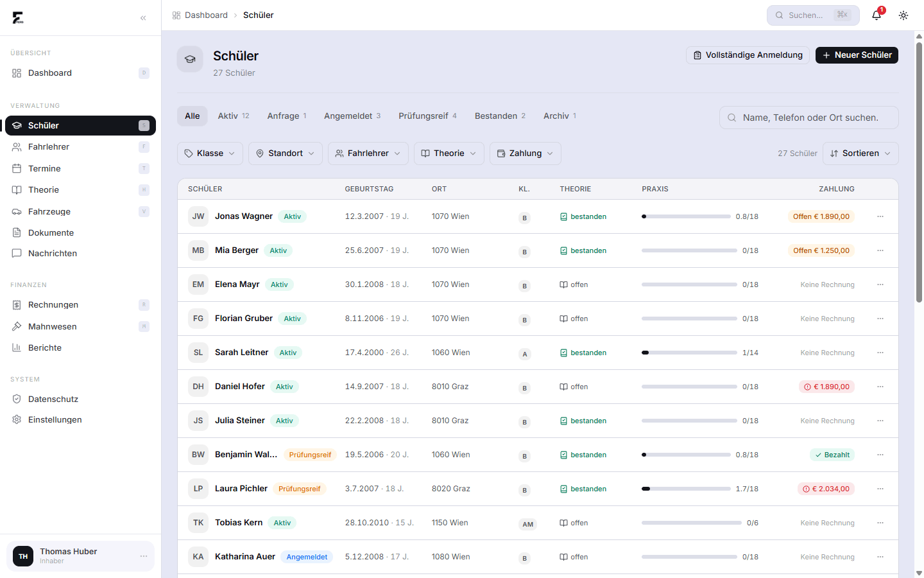Click Tobias Kern's AM class badge
The height and width of the screenshot is (578, 924).
tap(527, 524)
